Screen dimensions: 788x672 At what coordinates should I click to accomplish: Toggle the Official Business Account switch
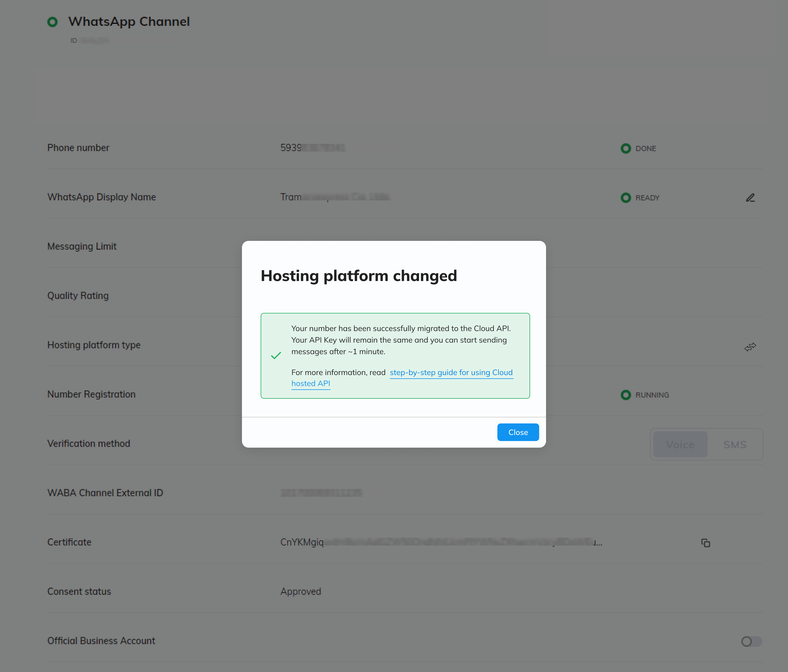[751, 641]
